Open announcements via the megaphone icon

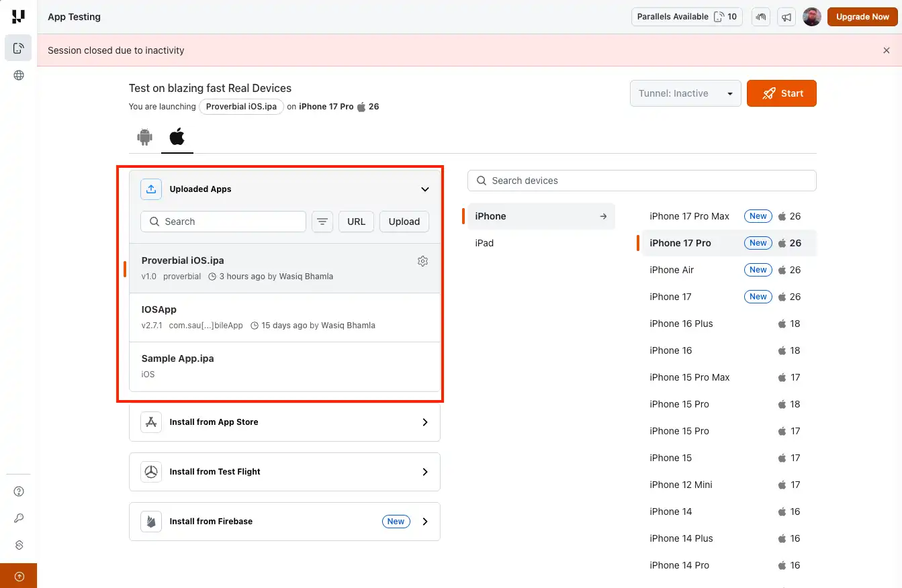(786, 17)
